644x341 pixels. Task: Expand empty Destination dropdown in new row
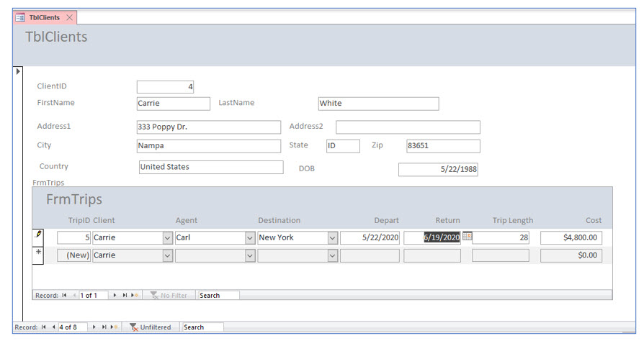(333, 255)
